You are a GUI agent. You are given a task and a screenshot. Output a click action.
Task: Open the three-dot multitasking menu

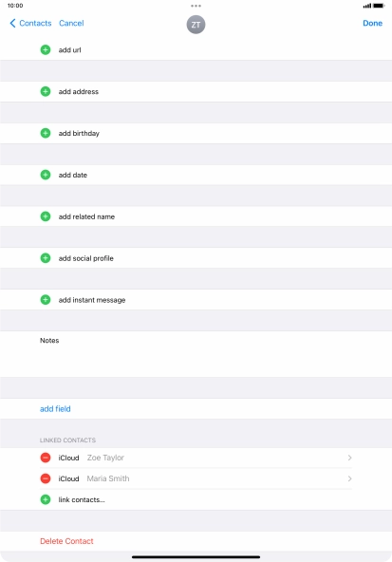point(196,6)
